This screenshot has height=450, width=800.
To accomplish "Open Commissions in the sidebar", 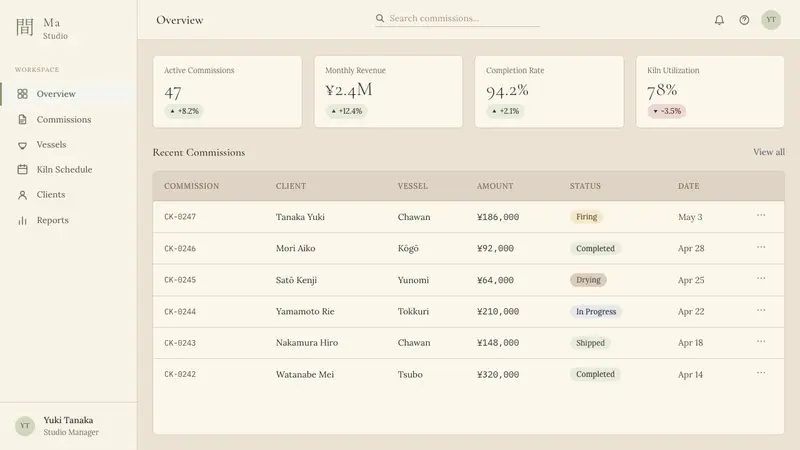I will tap(68, 119).
